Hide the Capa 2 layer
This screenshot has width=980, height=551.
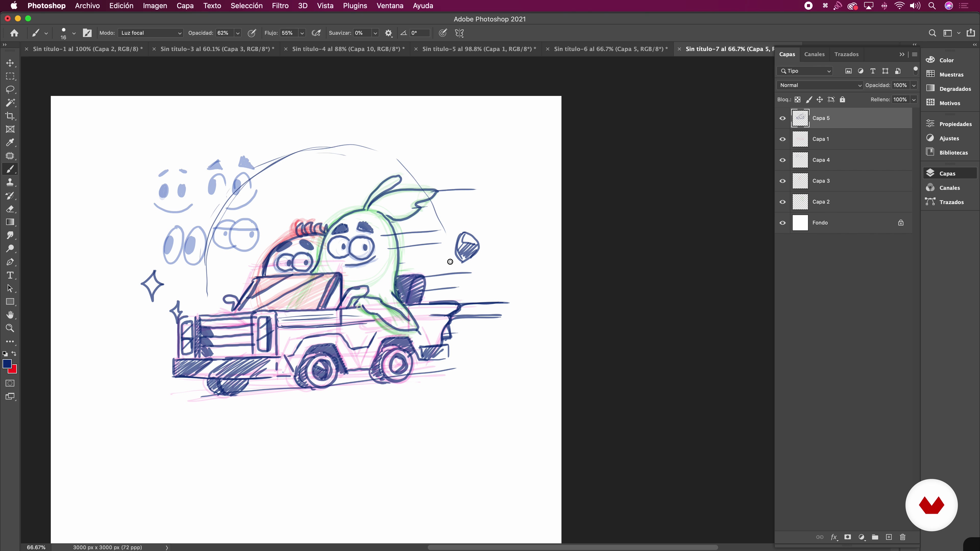pos(782,202)
